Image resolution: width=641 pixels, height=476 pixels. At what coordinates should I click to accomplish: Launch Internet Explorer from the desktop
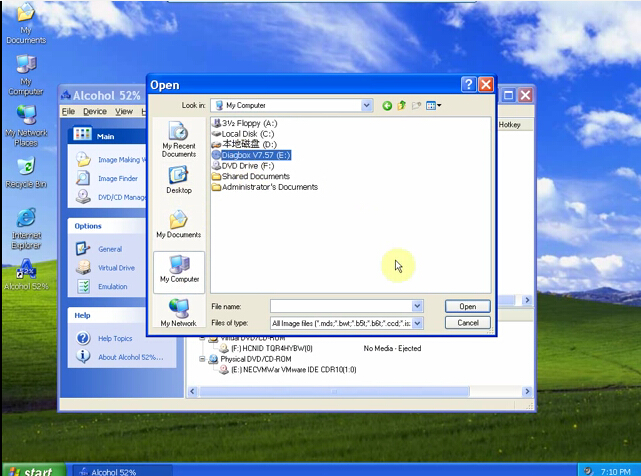coord(26,229)
